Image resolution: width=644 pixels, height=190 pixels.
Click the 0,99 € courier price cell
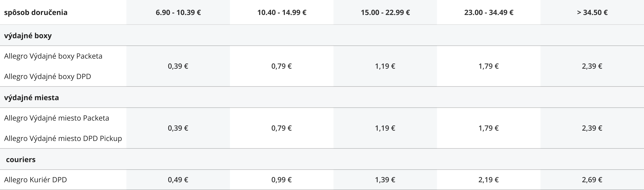(x=282, y=180)
